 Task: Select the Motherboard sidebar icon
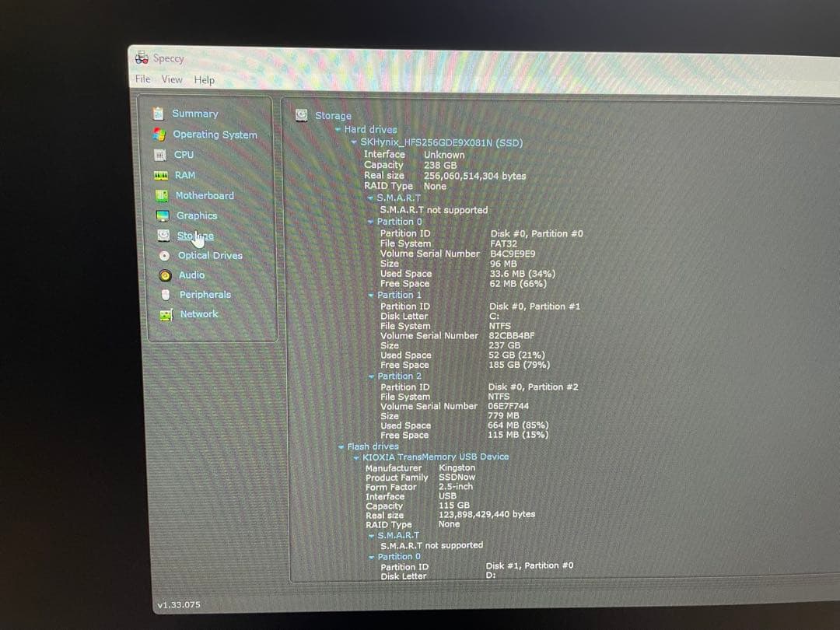[161, 195]
